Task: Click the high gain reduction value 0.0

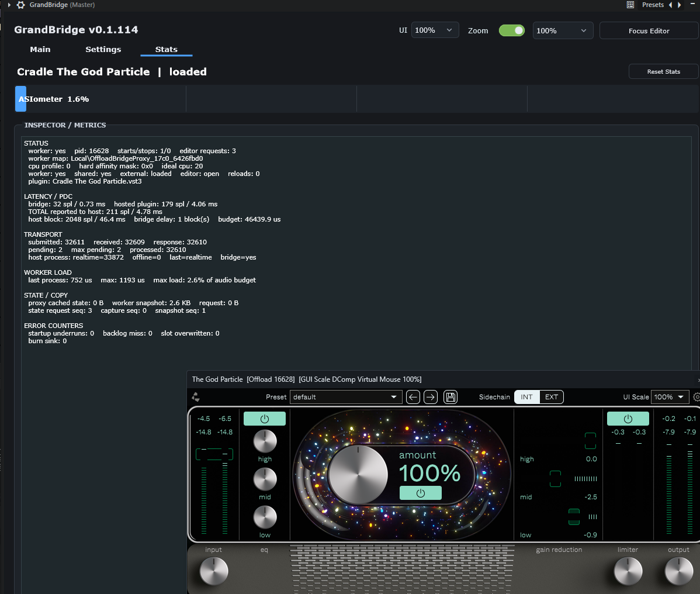Action: 591,459
